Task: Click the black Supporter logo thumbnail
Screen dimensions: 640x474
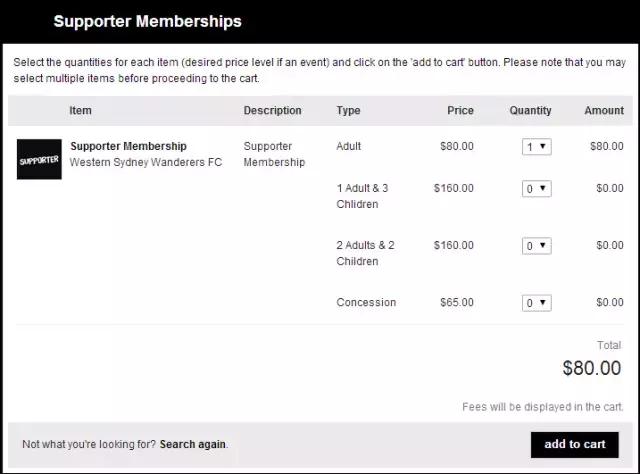Action: (39, 160)
